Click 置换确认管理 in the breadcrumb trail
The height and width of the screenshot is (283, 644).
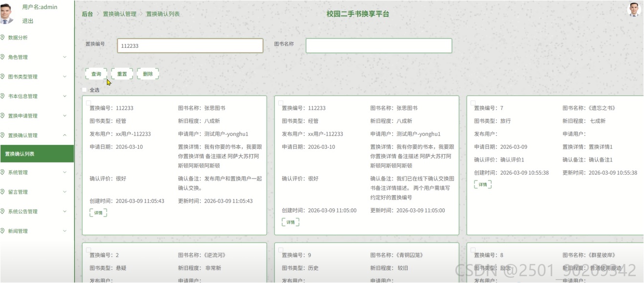coord(120,14)
